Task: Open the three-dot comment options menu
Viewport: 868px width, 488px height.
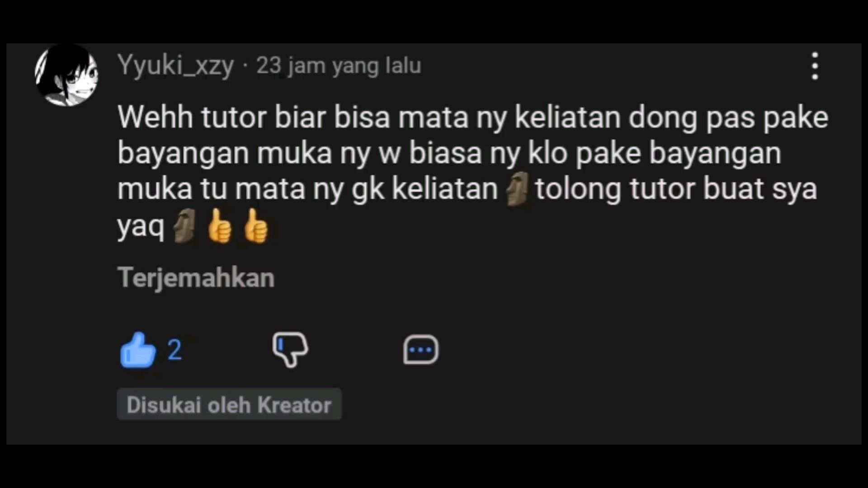Action: pos(815,66)
